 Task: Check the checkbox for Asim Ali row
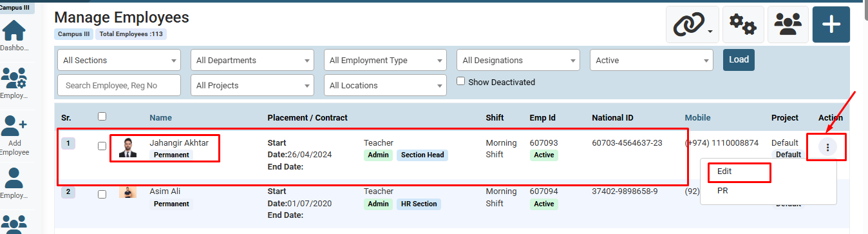(102, 194)
